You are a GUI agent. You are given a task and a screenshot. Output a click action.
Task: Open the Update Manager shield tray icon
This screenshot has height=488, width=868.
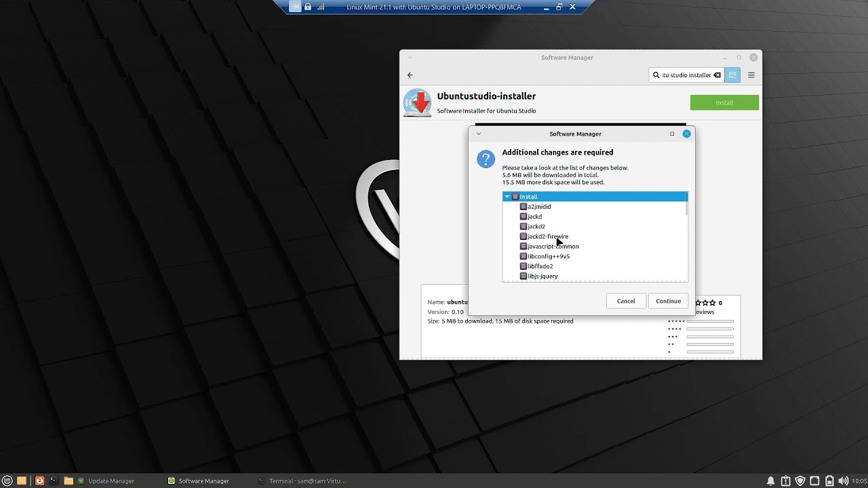coord(800,481)
